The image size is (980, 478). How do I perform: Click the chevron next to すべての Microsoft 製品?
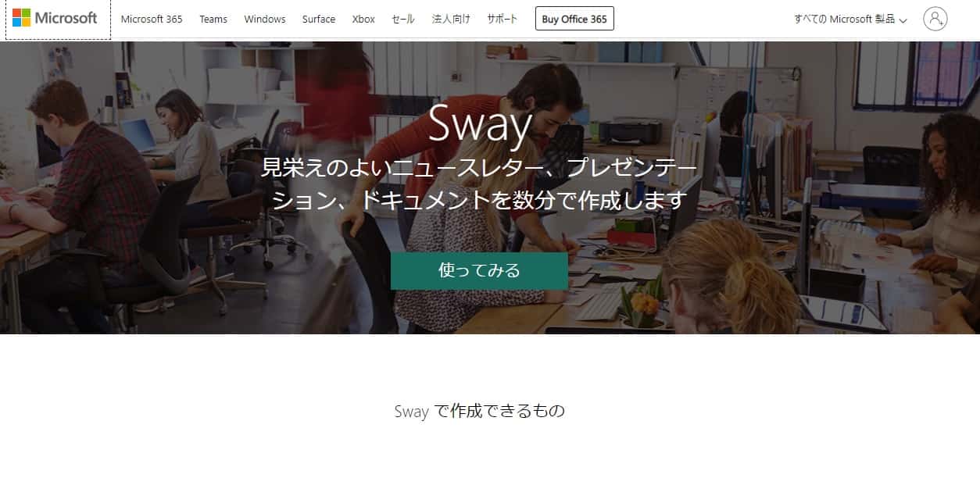(903, 20)
